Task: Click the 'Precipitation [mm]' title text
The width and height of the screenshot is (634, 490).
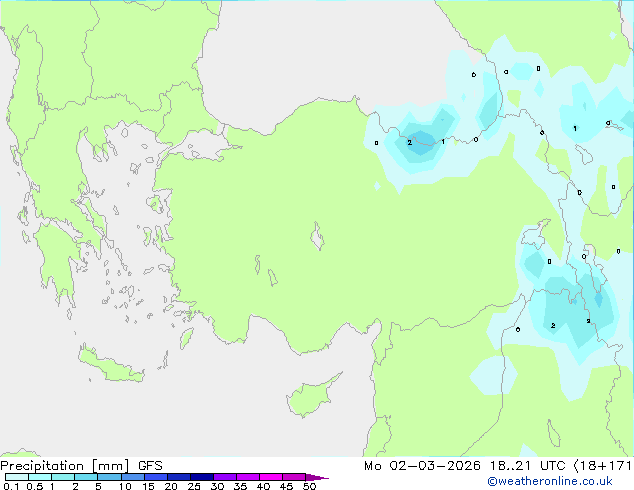Action: [65, 466]
